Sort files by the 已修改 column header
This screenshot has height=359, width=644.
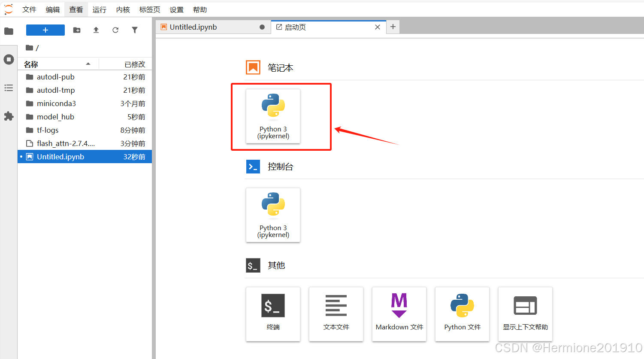pos(125,64)
